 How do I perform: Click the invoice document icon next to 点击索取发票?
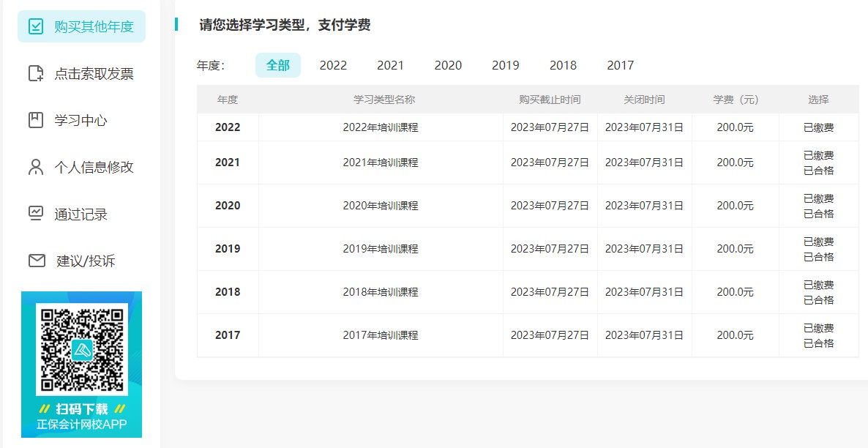click(x=34, y=72)
